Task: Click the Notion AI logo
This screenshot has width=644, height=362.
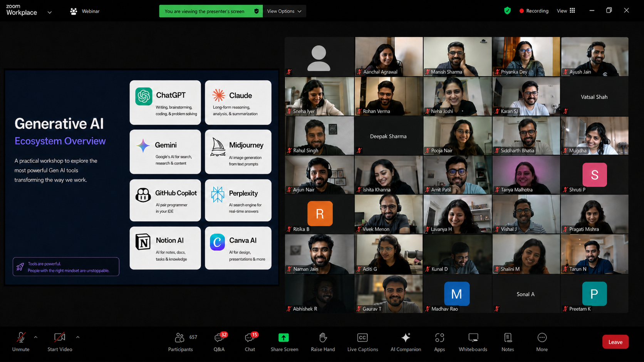Action: [143, 242]
